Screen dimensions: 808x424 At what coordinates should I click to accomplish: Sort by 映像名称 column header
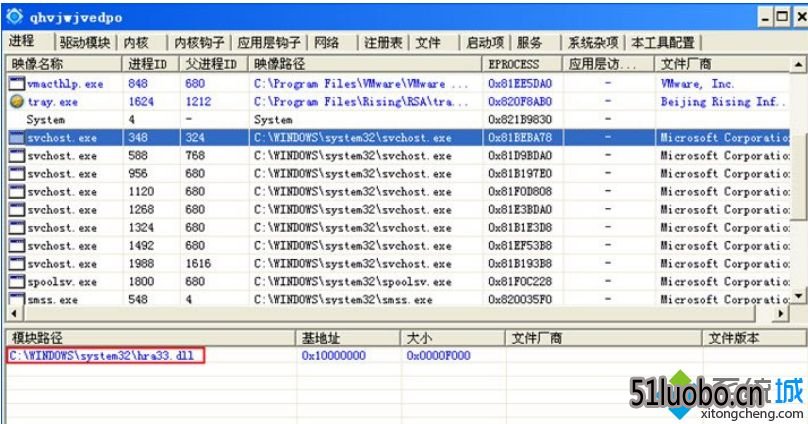64,64
